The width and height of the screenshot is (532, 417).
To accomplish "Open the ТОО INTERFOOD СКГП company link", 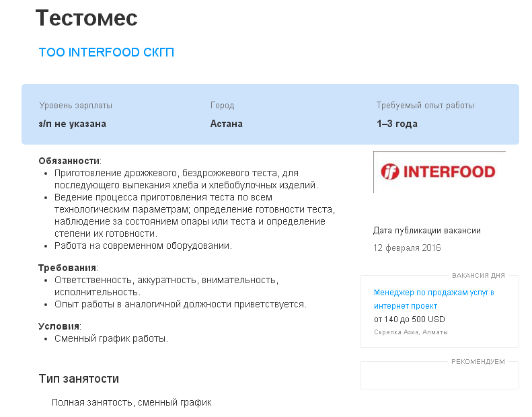I will click(x=106, y=52).
